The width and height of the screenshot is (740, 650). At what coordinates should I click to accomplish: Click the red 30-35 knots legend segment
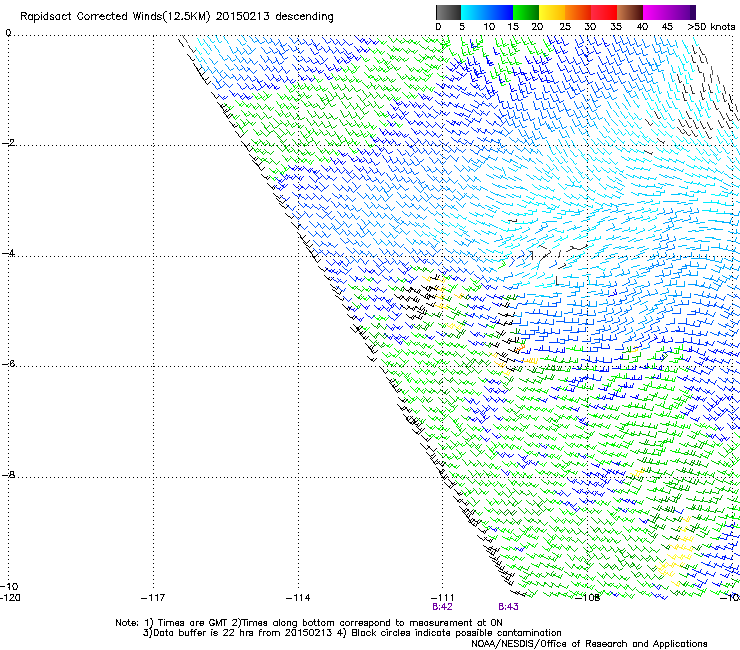604,12
